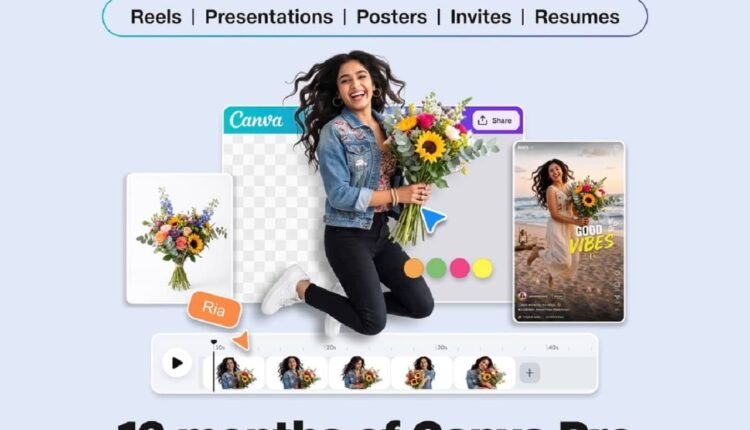750x430 pixels.
Task: Click the Posters label in the top bar
Action: (391, 17)
